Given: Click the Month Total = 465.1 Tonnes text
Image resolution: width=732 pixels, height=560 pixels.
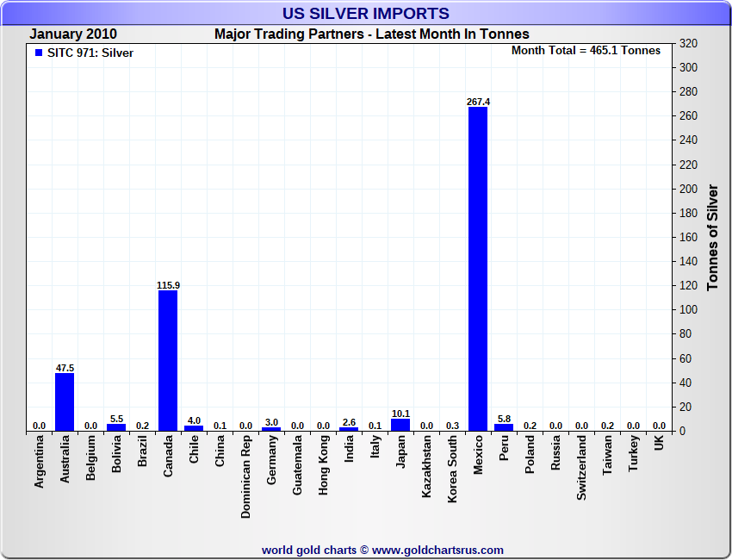Looking at the screenshot, I should coord(586,51).
